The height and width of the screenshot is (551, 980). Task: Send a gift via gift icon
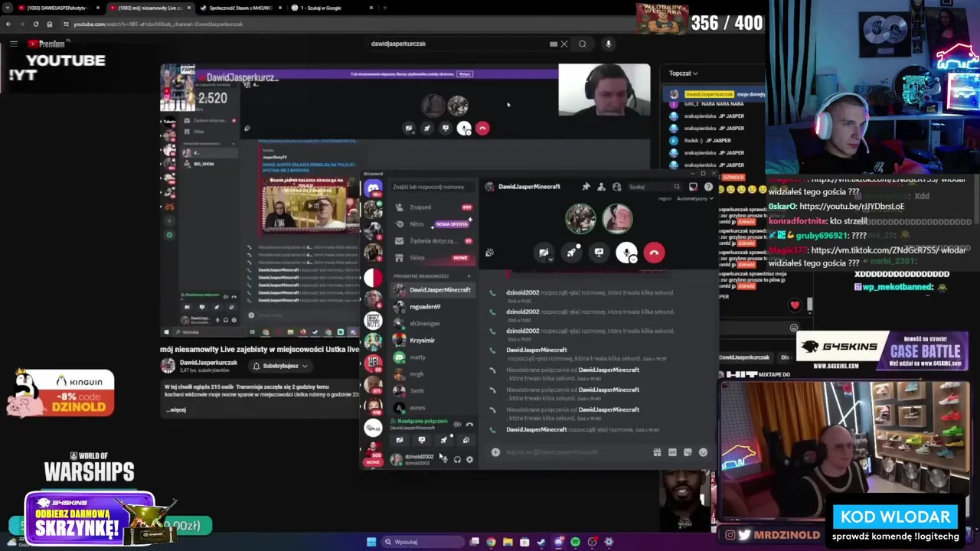[x=657, y=452]
